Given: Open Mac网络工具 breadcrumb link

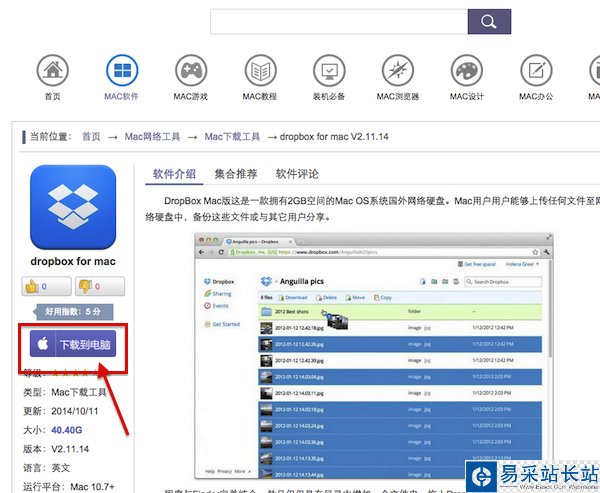Looking at the screenshot, I should [152, 137].
